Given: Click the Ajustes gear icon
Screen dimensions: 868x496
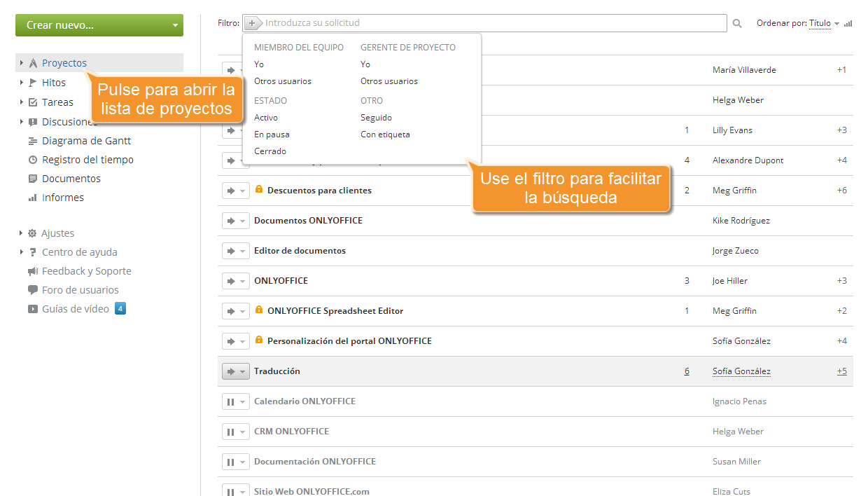Looking at the screenshot, I should click(x=32, y=233).
